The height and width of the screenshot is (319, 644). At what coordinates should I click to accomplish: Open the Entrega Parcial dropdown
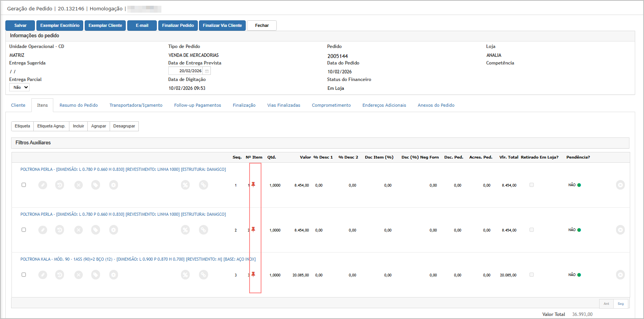click(x=20, y=88)
